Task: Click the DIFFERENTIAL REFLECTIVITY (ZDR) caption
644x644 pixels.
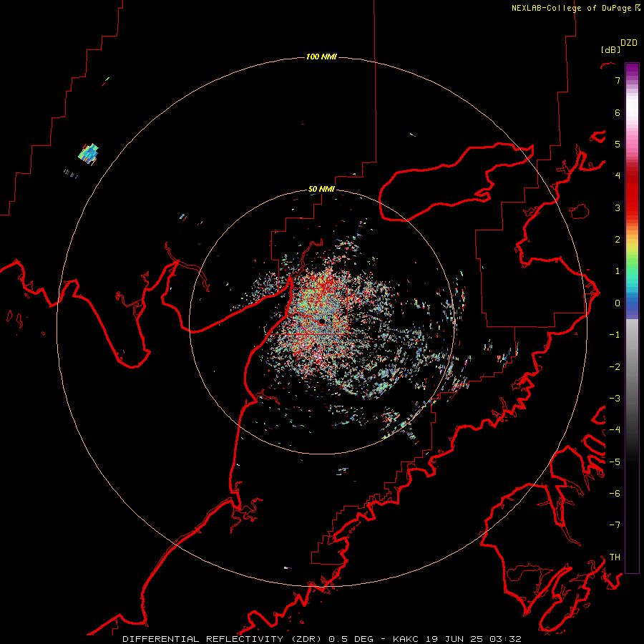Action: coord(223,639)
